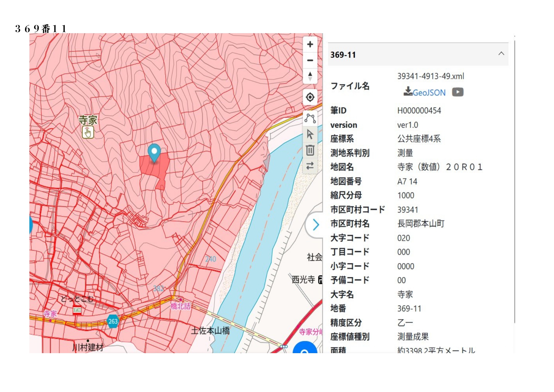
Task: Click the 寺家 hot spring map icon
Action: tap(88, 132)
